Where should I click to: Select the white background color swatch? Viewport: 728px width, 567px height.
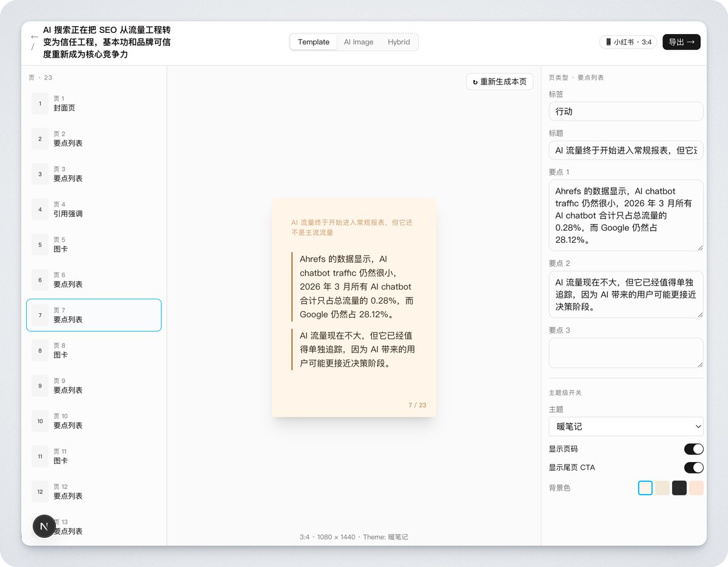click(645, 488)
